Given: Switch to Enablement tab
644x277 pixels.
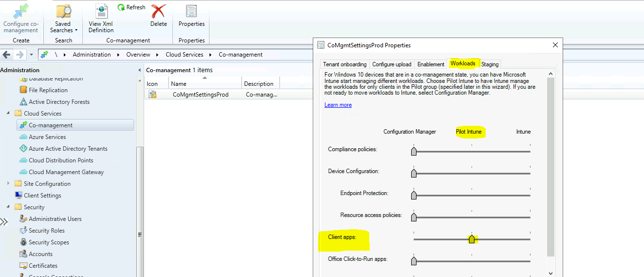Looking at the screenshot, I should pos(431,64).
